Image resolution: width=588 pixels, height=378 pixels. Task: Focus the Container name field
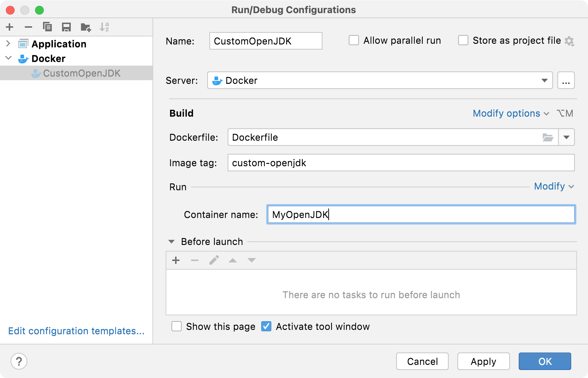(x=421, y=214)
